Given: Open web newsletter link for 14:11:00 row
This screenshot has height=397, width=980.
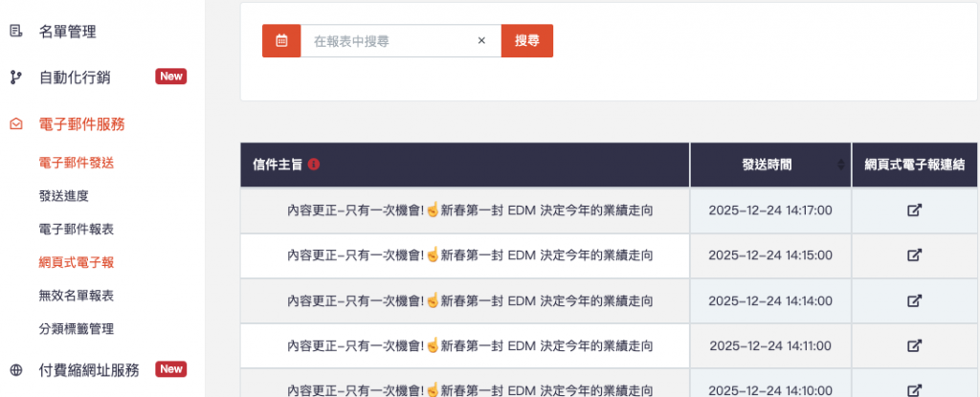Looking at the screenshot, I should point(914,345).
